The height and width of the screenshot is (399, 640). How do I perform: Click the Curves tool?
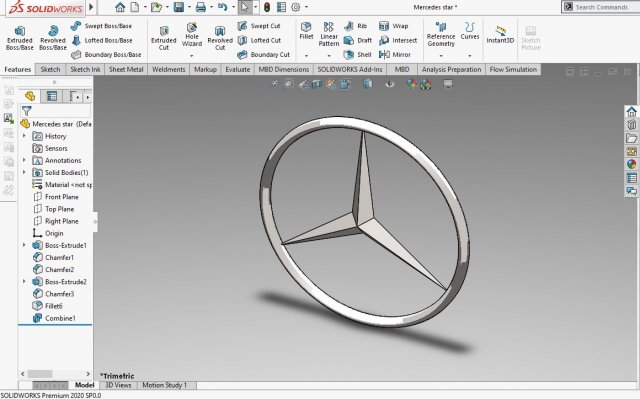tap(470, 31)
